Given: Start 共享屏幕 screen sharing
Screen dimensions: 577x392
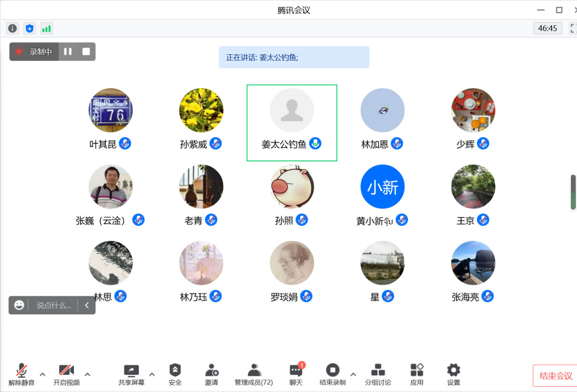Looking at the screenshot, I should (x=131, y=375).
